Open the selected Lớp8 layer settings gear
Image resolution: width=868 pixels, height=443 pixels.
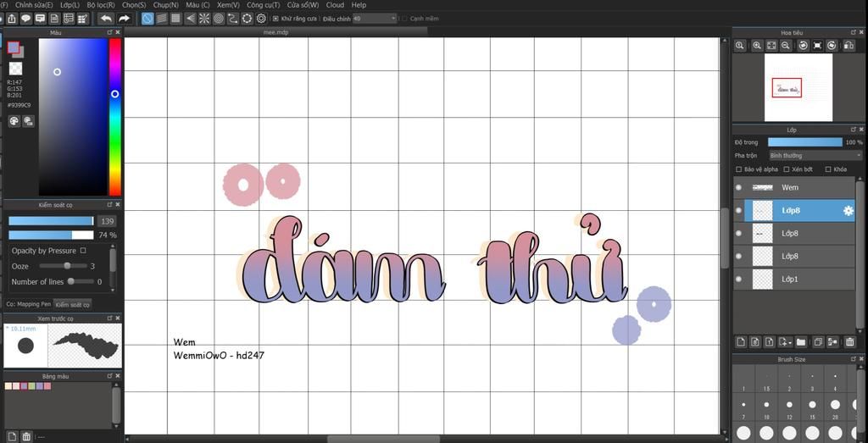[848, 211]
